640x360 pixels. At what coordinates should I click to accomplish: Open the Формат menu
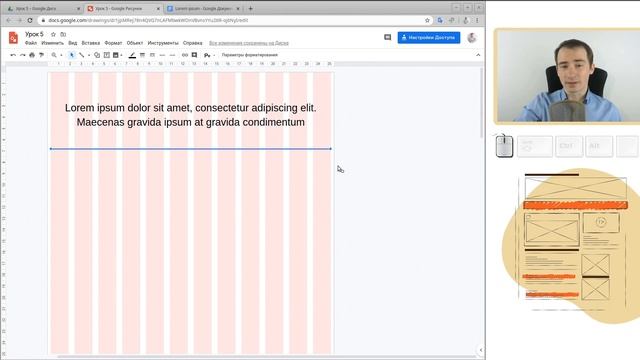point(113,43)
